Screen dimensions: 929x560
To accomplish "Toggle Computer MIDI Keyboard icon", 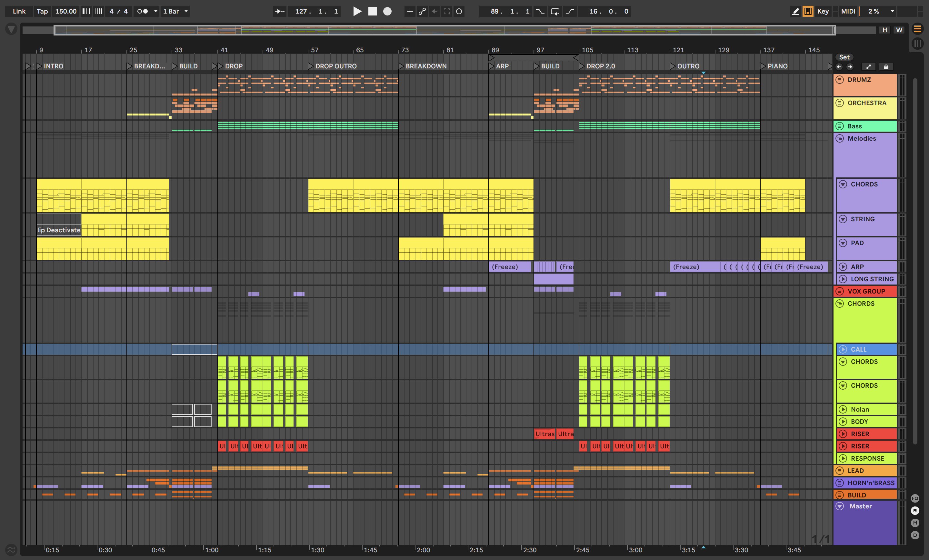I will (808, 11).
